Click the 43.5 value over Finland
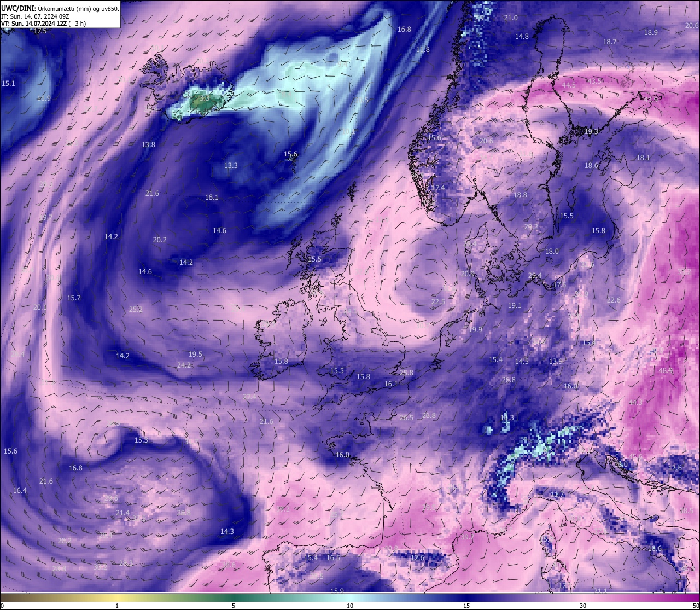This screenshot has height=610, width=700. pyautogui.click(x=594, y=82)
